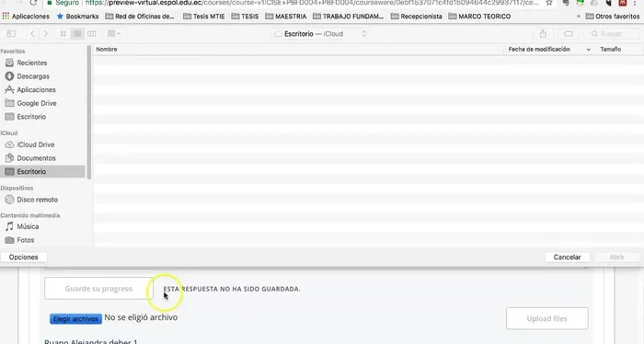This screenshot has height=344, width=644.
Task: Click the Buscar search field
Action: (612, 34)
